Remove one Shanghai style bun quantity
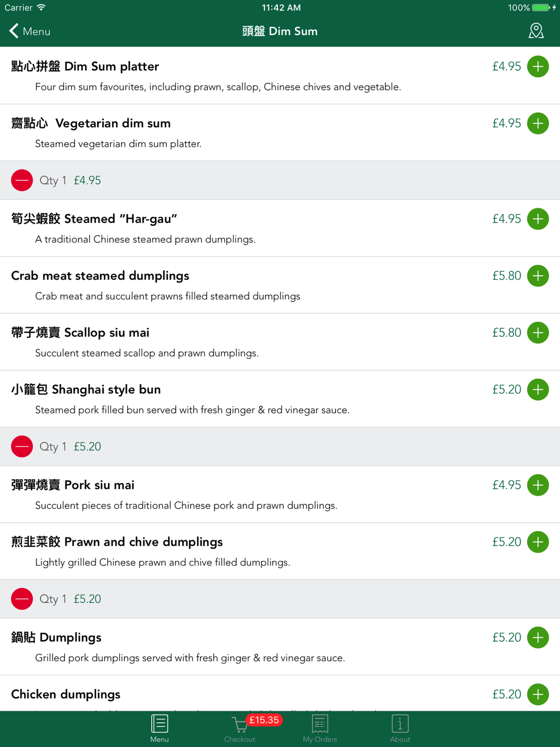Screen dimensions: 560x747 pyautogui.click(x=22, y=447)
